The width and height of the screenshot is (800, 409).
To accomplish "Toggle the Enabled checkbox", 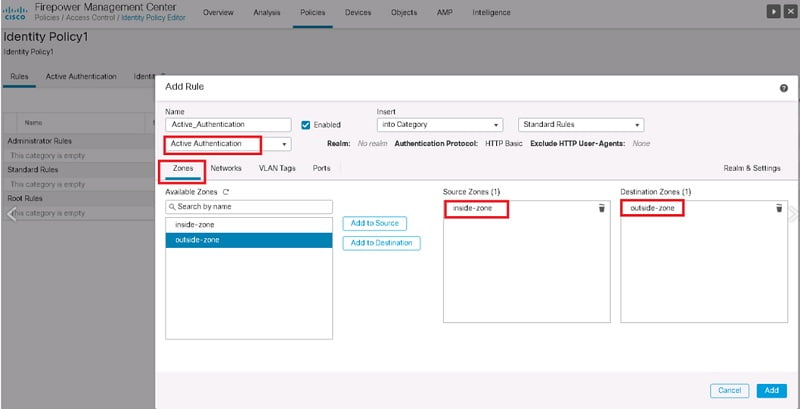I will tap(306, 125).
